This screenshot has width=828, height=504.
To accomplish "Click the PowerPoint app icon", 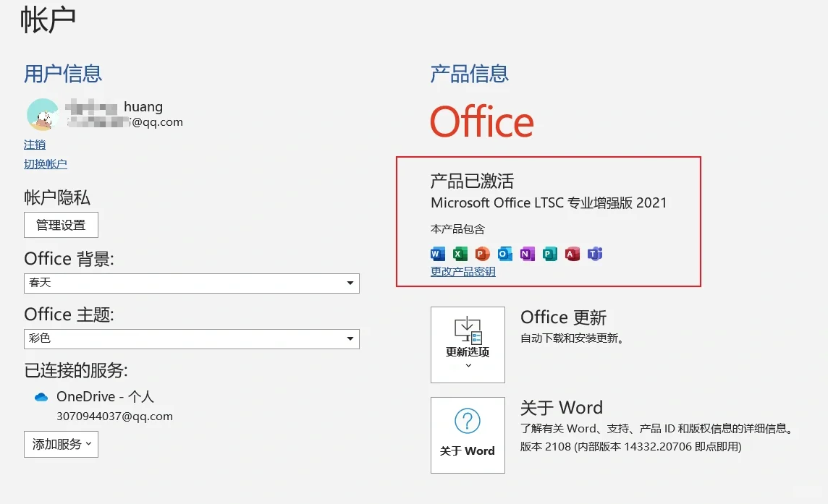I will click(482, 255).
